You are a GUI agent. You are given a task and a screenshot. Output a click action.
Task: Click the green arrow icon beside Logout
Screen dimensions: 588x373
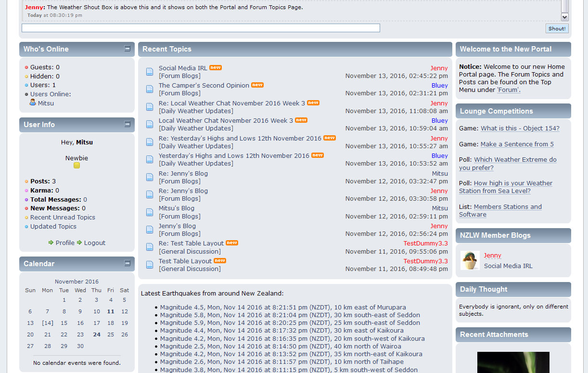79,243
